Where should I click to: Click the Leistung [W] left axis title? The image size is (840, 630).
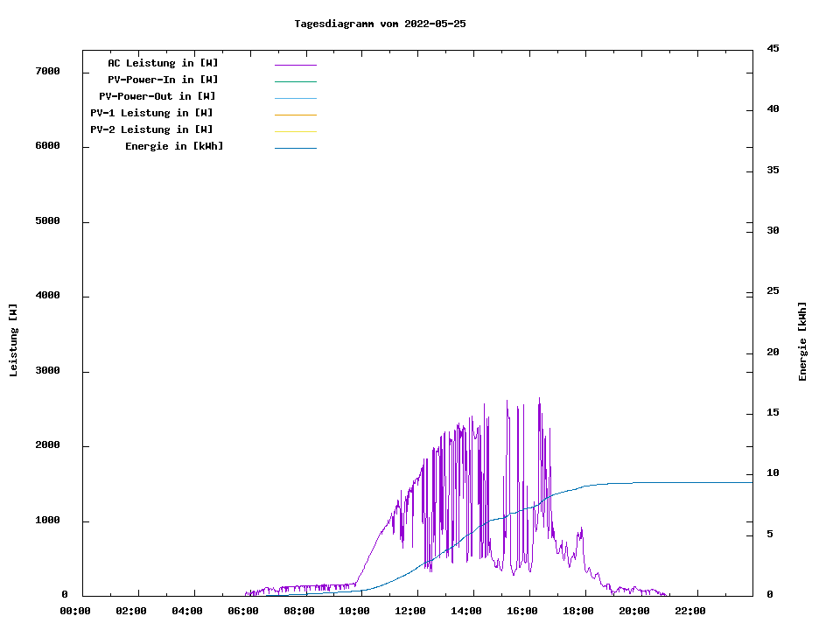tap(13, 339)
